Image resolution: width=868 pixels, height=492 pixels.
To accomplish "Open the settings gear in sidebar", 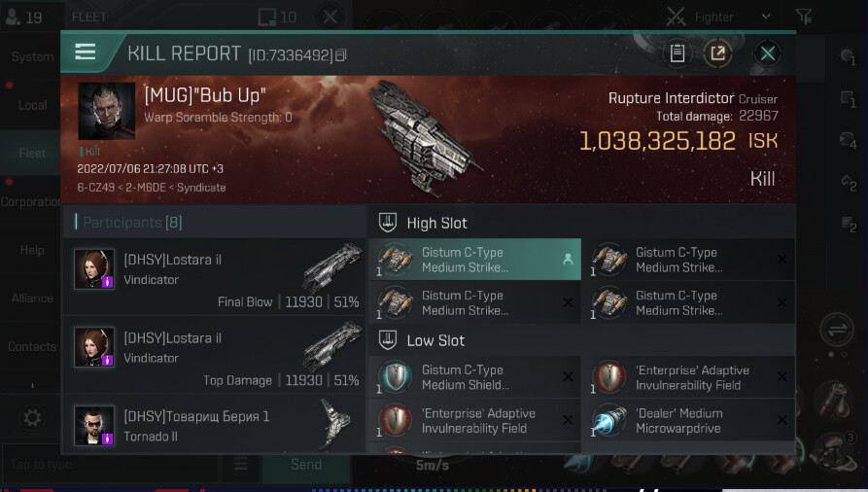I will tap(32, 417).
